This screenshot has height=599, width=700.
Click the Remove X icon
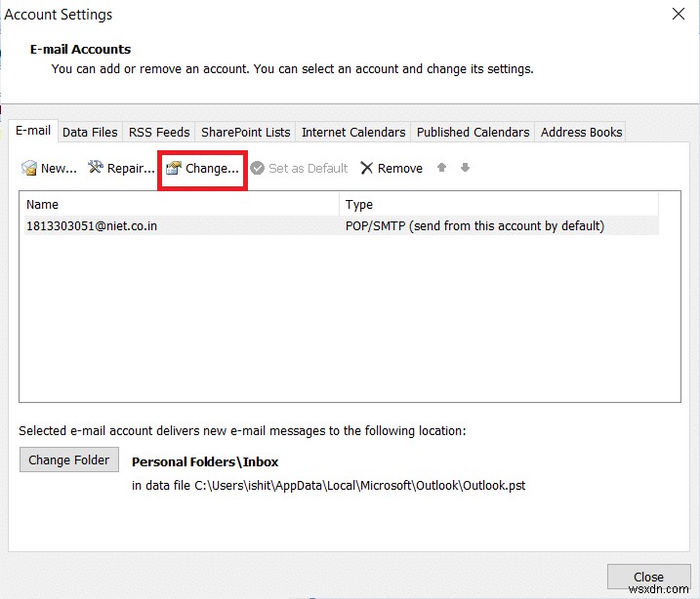pos(366,168)
